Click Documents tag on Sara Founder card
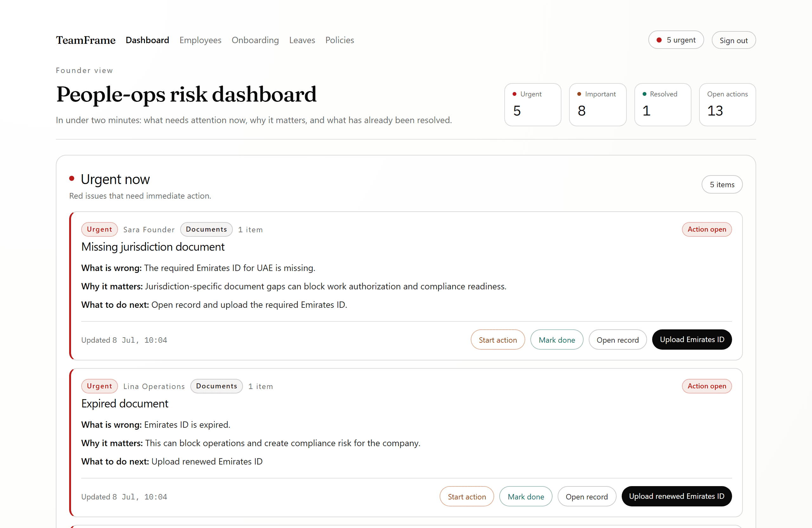This screenshot has height=528, width=812. click(206, 229)
